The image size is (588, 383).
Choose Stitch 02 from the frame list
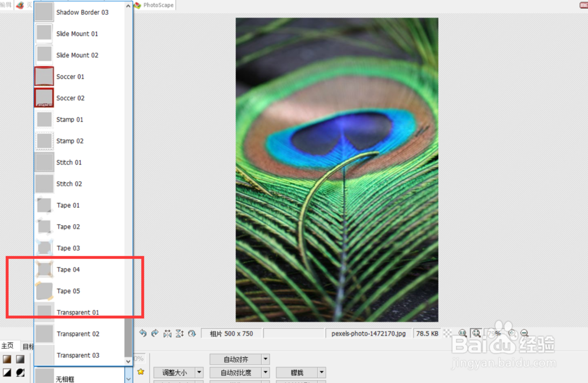(x=79, y=184)
